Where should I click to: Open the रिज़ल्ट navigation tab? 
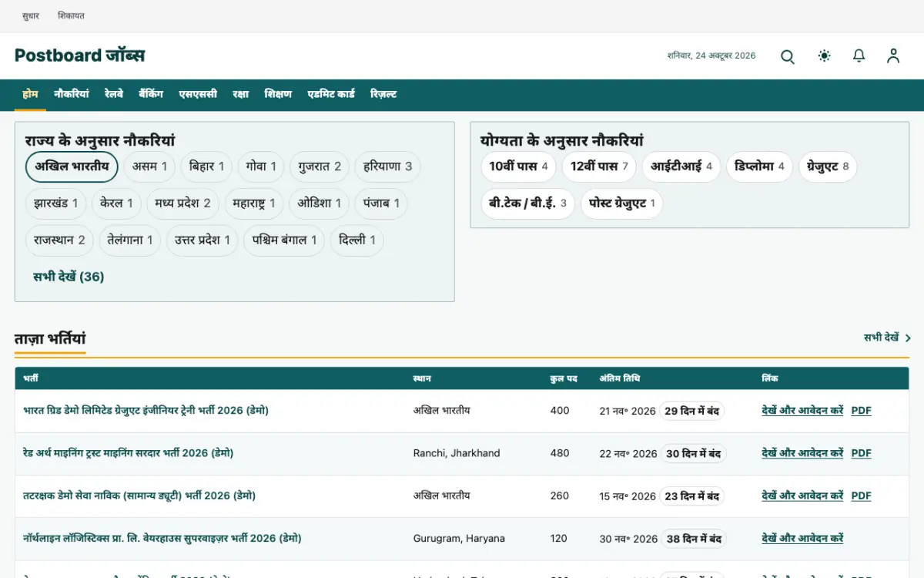[383, 94]
